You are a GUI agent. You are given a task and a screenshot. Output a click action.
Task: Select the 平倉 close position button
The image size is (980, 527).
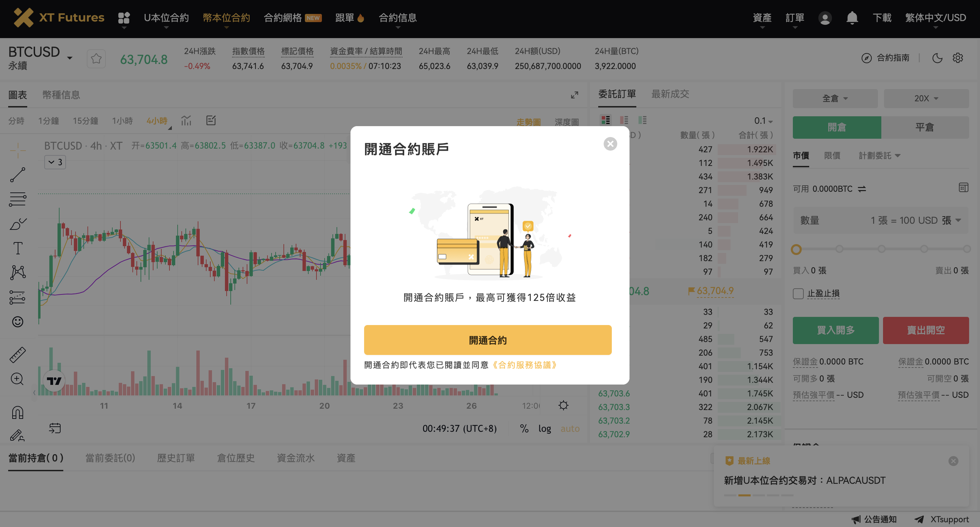tap(925, 127)
